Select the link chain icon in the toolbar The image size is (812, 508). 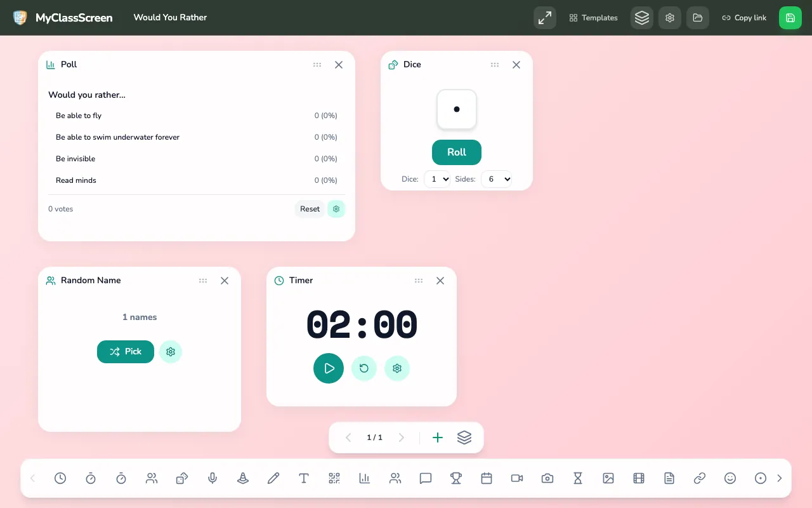(700, 478)
